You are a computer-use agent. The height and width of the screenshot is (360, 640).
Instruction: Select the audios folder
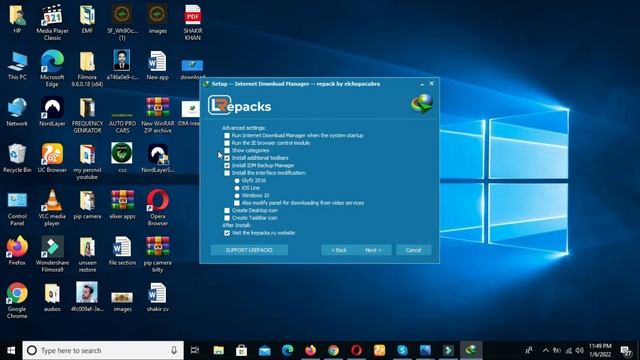[52, 298]
